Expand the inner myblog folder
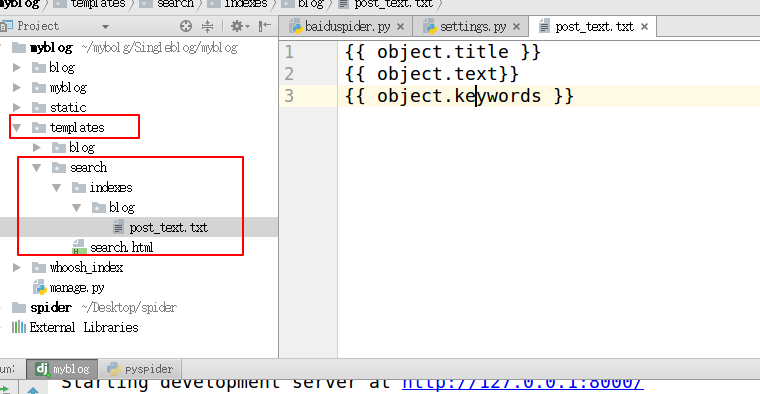The width and height of the screenshot is (760, 394). (x=16, y=87)
